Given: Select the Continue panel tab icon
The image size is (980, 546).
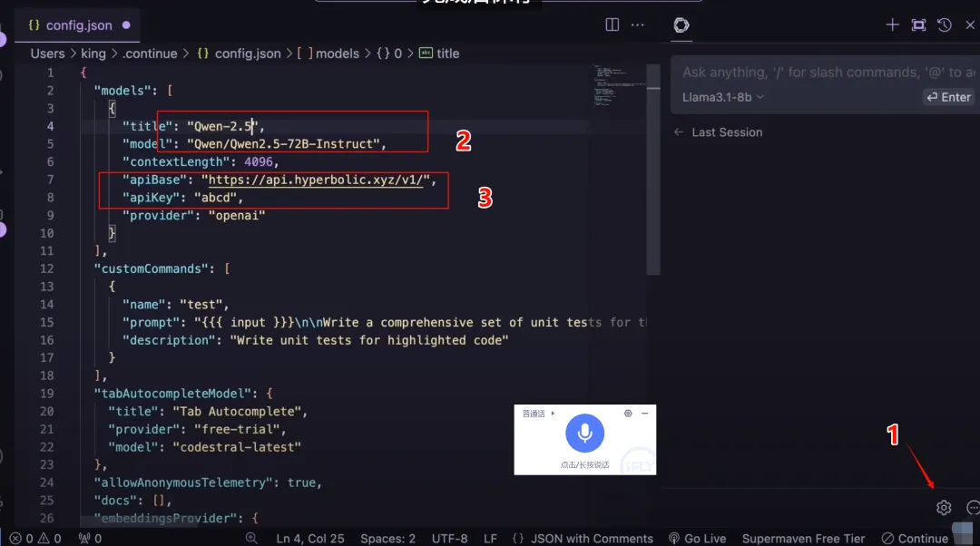Looking at the screenshot, I should click(681, 25).
